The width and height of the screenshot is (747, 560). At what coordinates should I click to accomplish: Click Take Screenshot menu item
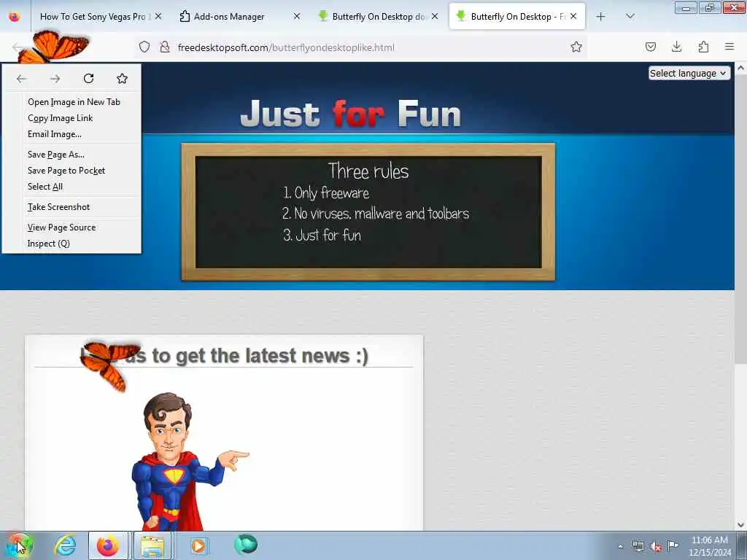click(x=58, y=207)
